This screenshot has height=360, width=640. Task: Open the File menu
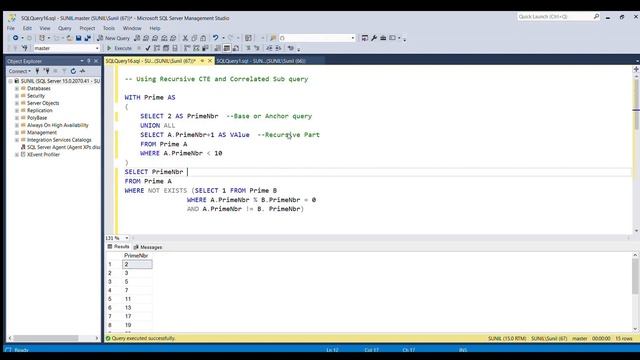coord(11,28)
